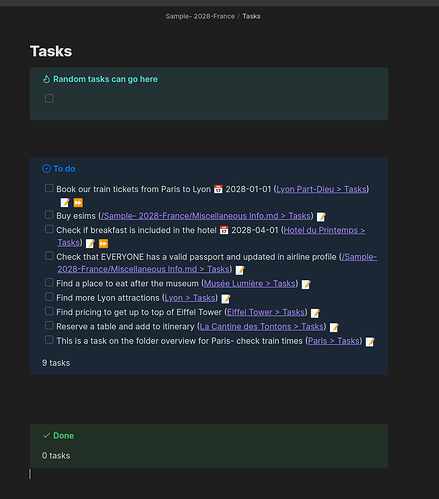Open edit pencil for Paris train times task
The height and width of the screenshot is (499, 439).
pyautogui.click(x=370, y=342)
